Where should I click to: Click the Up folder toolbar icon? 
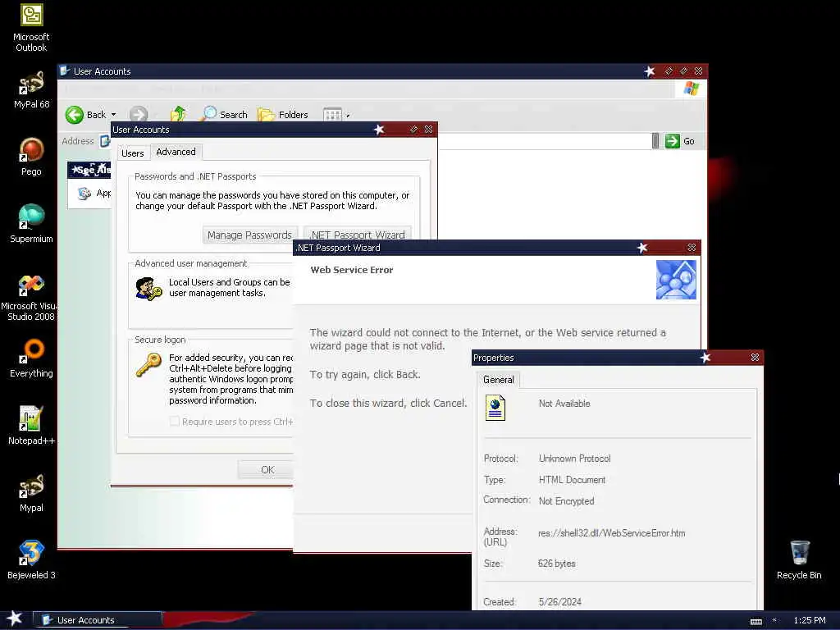click(178, 114)
